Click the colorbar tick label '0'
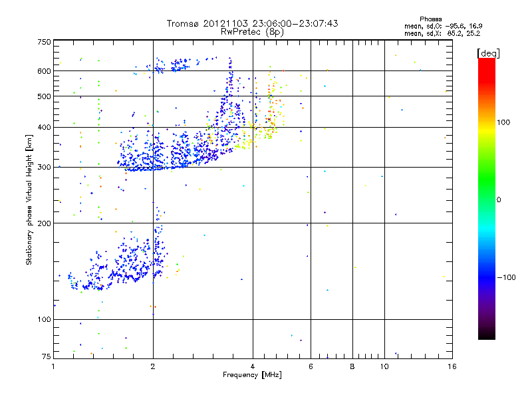The height and width of the screenshot is (399, 532). [x=499, y=200]
